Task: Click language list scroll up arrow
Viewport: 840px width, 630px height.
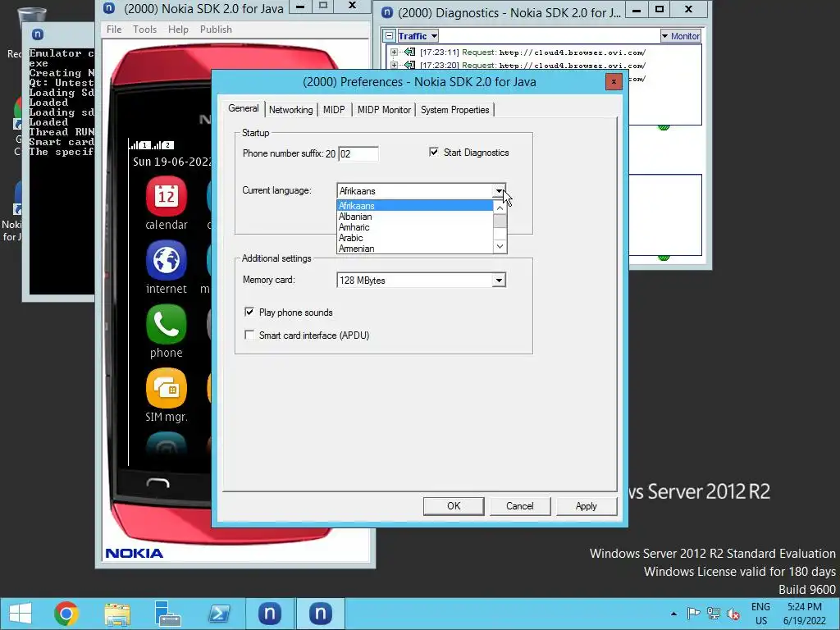Action: tap(500, 208)
